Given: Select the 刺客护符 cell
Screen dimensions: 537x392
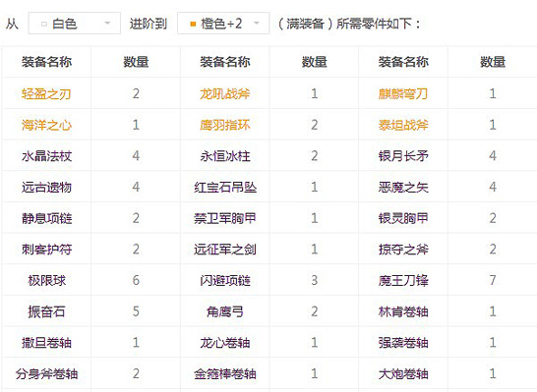Looking at the screenshot, I should pyautogui.click(x=46, y=249).
